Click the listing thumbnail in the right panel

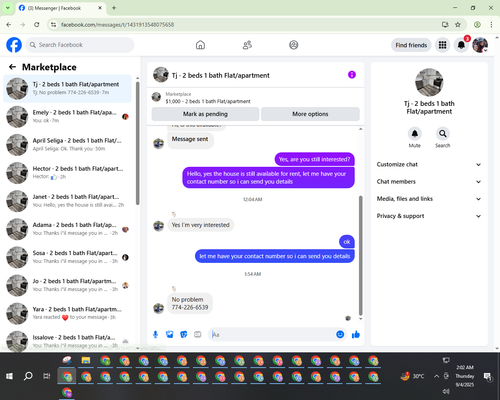(x=429, y=82)
